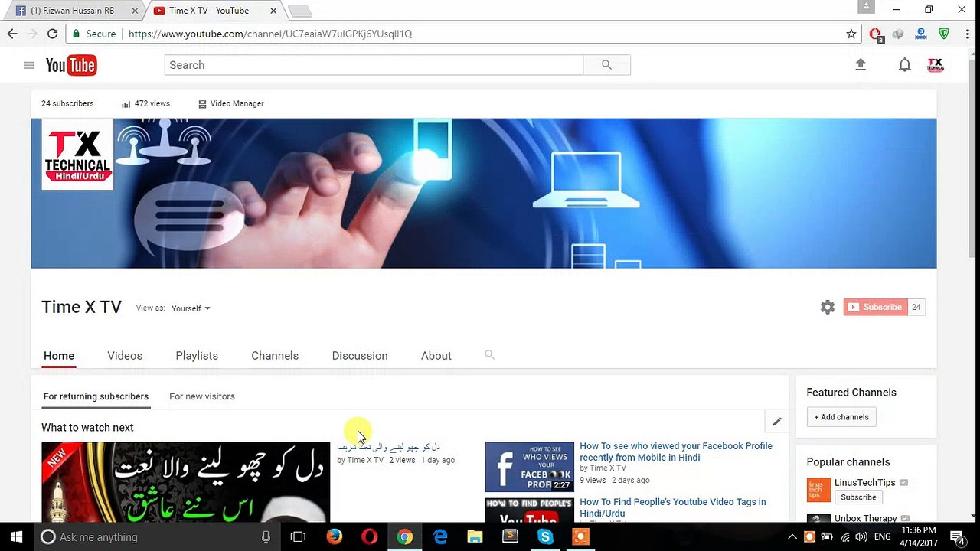Open the Action Center notifications icon
The image size is (980, 551).
(x=957, y=536)
